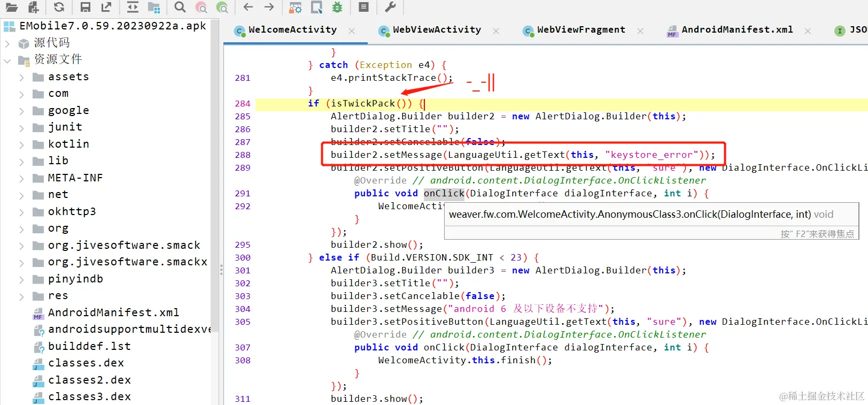Collapse the 资源文件 node
868x405 pixels.
[x=7, y=60]
